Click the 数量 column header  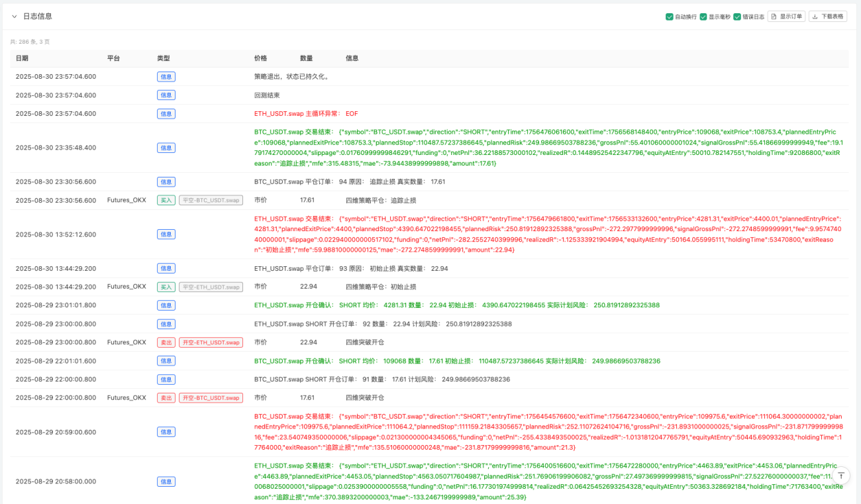coord(306,58)
